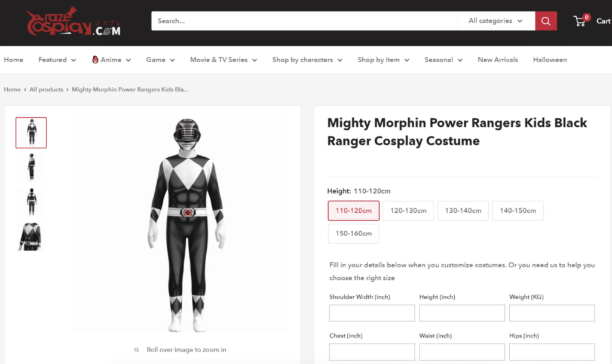Select the 130-140cm height option
The height and width of the screenshot is (364, 612).
click(x=463, y=210)
